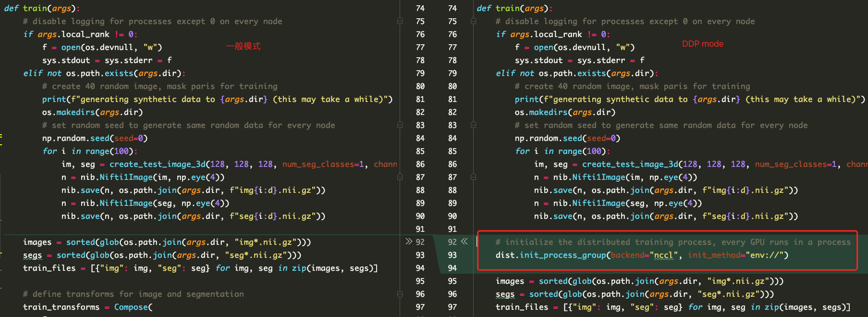Toggle fold marker at right pane line 87
The image size is (868, 317).
click(473, 177)
